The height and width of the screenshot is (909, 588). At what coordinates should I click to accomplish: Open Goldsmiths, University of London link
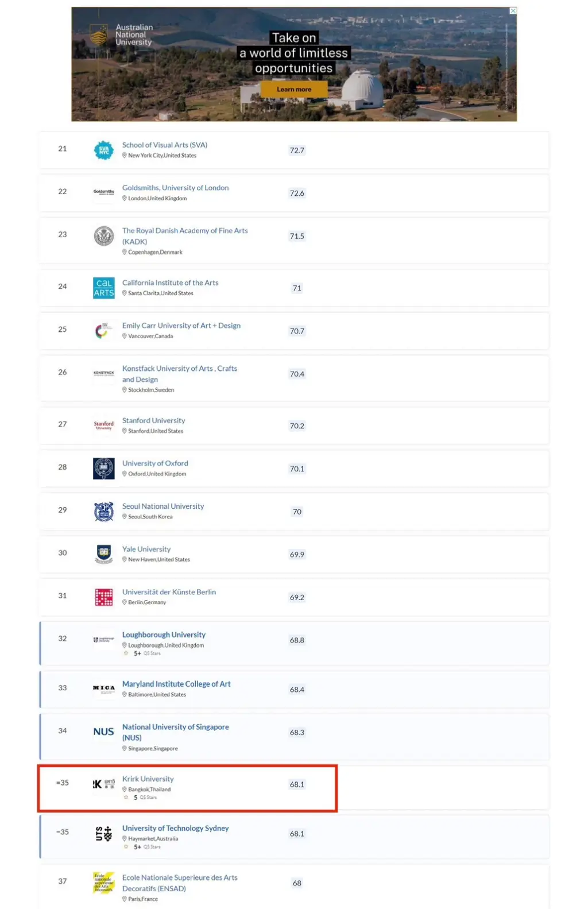(175, 188)
